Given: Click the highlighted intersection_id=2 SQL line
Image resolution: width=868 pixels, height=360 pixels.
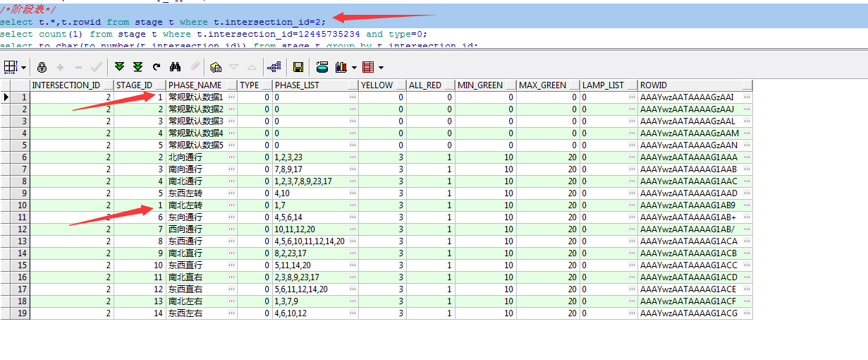Looking at the screenshot, I should click(163, 22).
